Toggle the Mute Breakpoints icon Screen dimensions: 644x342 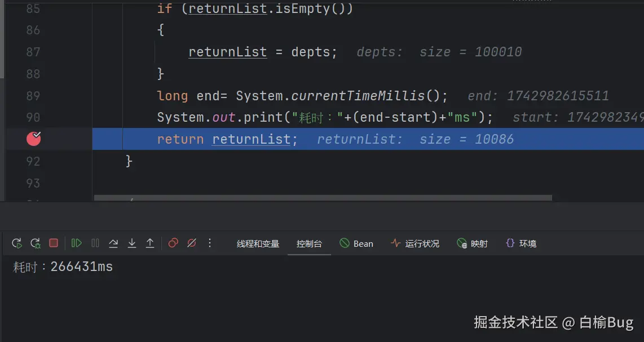point(192,243)
